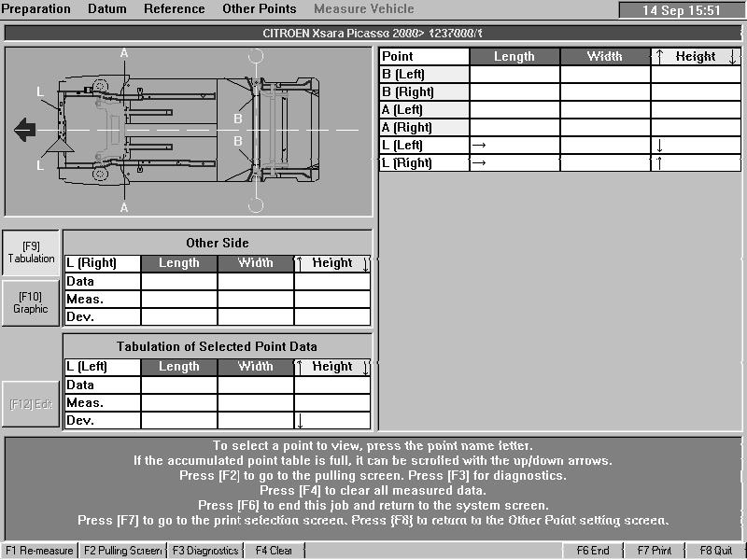
Task: Click the date and time display 14 Sep 15:51
Action: pyautogui.click(x=682, y=10)
